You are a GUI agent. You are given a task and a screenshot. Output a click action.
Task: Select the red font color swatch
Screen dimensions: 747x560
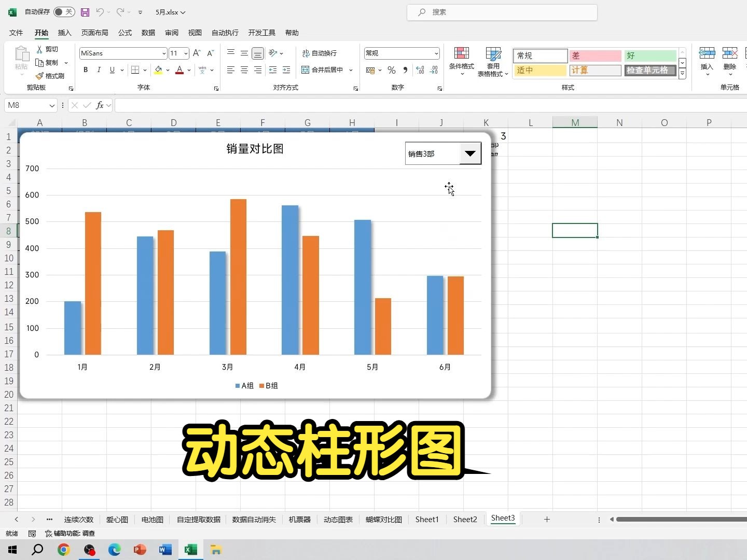coord(179,70)
